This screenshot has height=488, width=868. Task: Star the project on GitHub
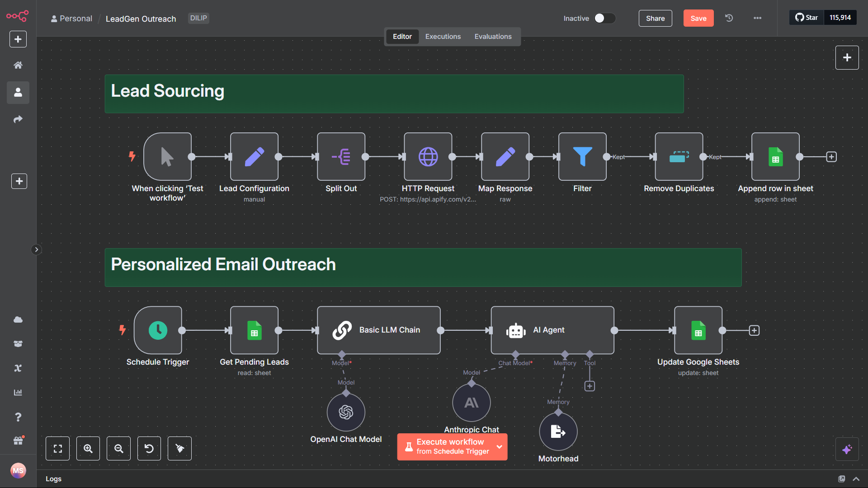pos(807,17)
